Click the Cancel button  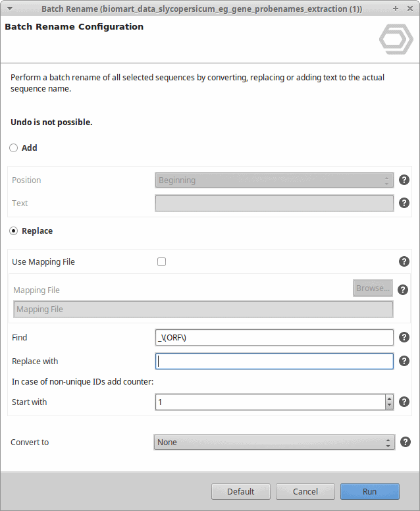pyautogui.click(x=305, y=491)
